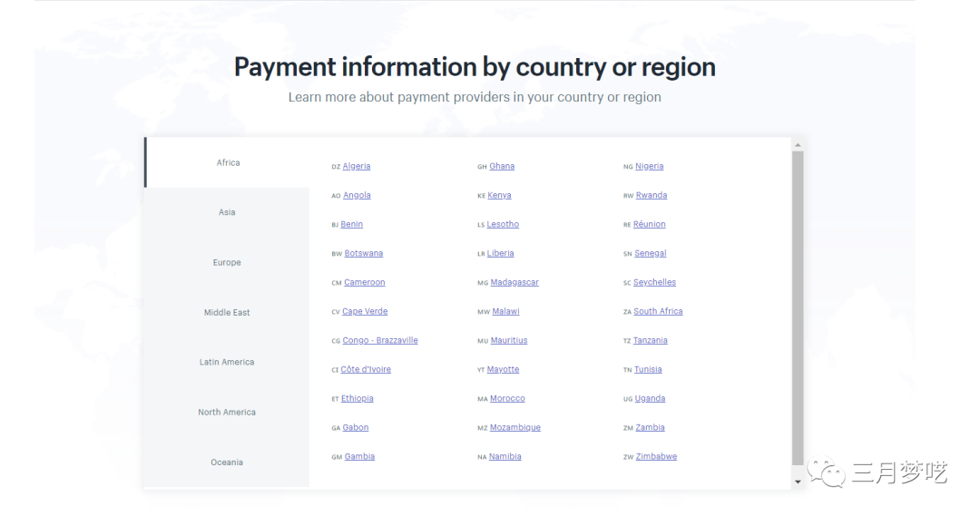This screenshot has height=516, width=980.
Task: Click the Mozambique link
Action: (x=515, y=428)
